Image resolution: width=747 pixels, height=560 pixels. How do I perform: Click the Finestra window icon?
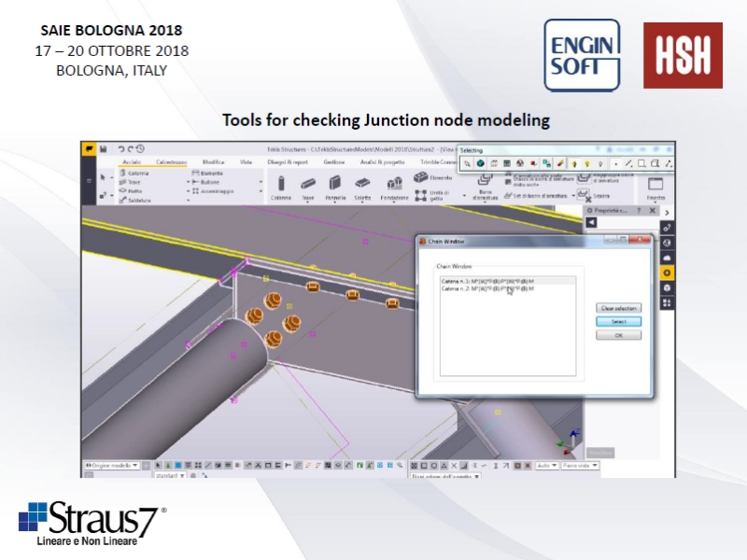tap(655, 185)
